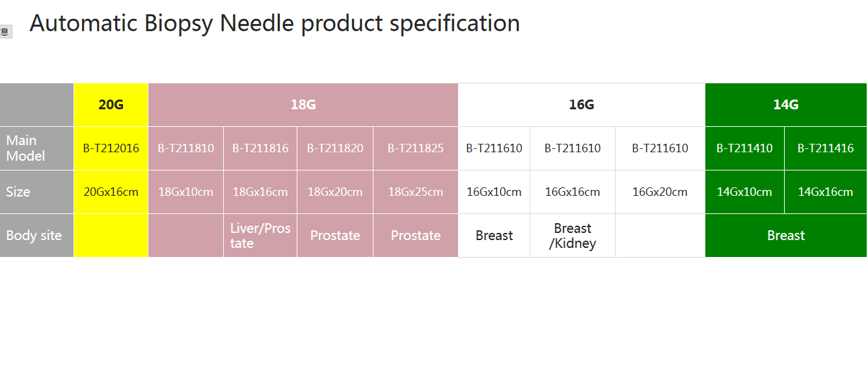This screenshot has width=868, height=365.
Task: Click the Main Model row label
Action: point(37,148)
